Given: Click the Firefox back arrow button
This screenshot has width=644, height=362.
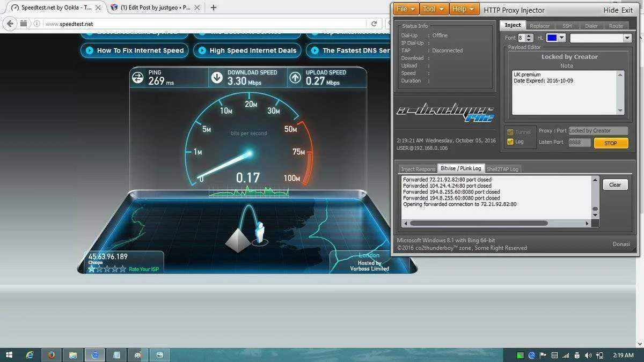Looking at the screenshot, I should (x=10, y=24).
